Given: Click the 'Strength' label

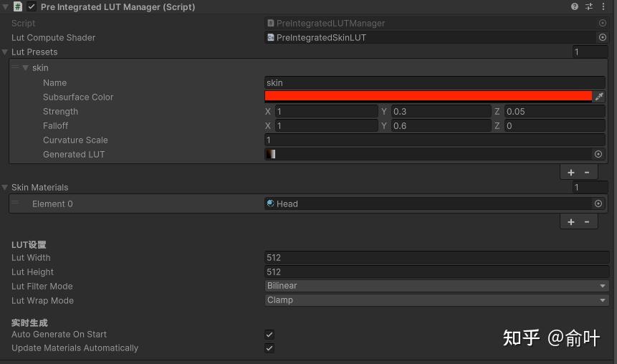Looking at the screenshot, I should coord(60,111).
